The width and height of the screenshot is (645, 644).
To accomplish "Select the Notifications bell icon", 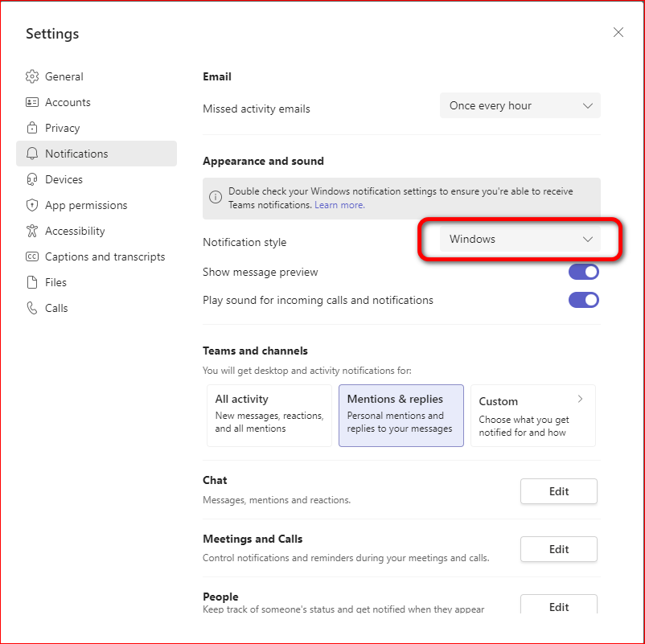I will pyautogui.click(x=32, y=154).
